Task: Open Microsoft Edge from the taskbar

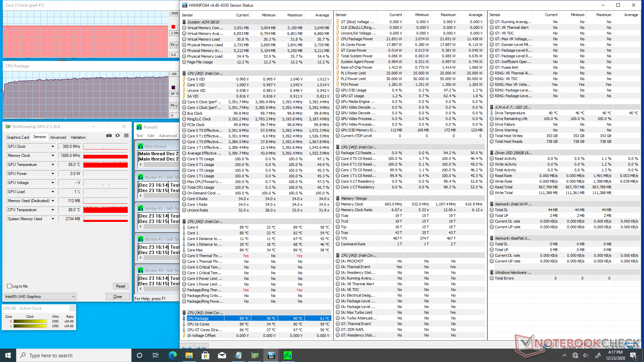Action: 172,355
